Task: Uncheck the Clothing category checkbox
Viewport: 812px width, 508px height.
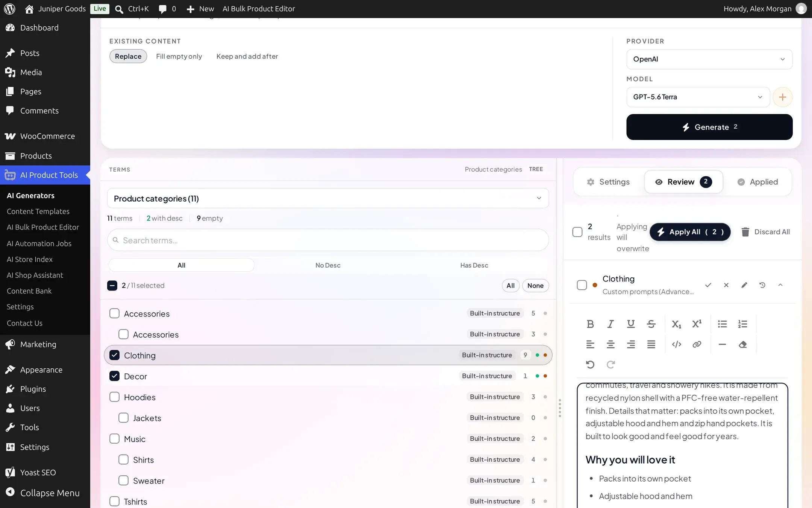Action: 114,355
